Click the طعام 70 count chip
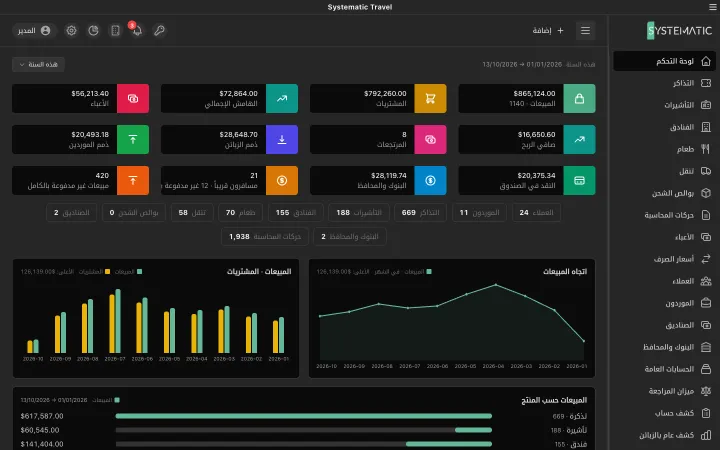Screen dimensions: 720x450 tap(240, 213)
